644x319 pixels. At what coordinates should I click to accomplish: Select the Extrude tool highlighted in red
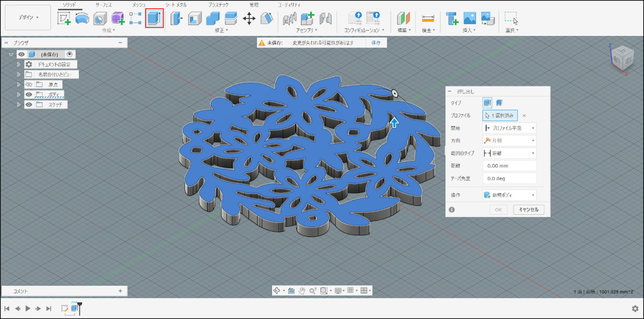coord(154,18)
